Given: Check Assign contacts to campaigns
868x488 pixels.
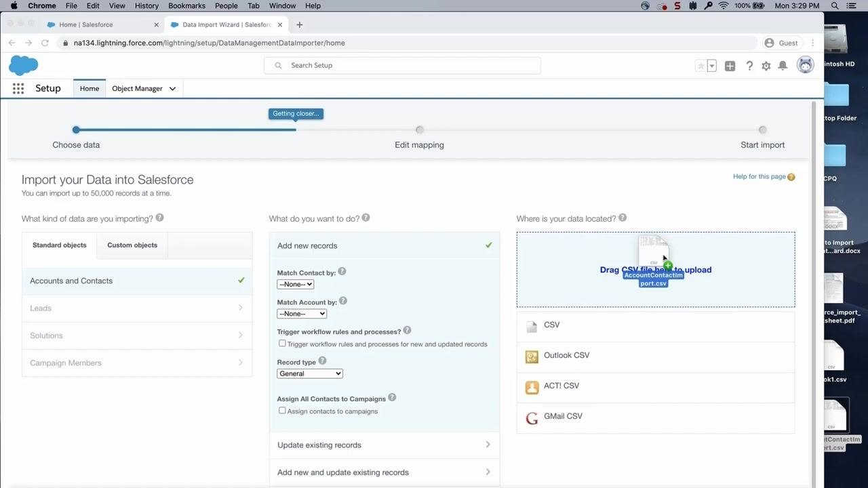Looking at the screenshot, I should 282,411.
